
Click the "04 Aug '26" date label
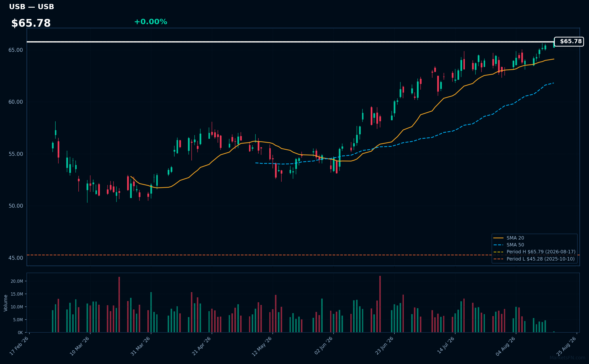click(505, 346)
